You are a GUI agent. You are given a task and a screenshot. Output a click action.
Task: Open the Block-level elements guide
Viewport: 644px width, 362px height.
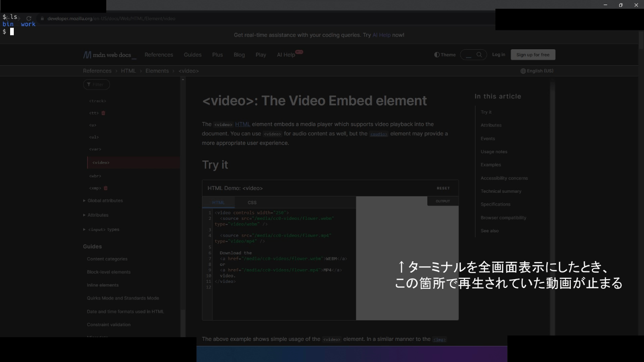(x=109, y=272)
